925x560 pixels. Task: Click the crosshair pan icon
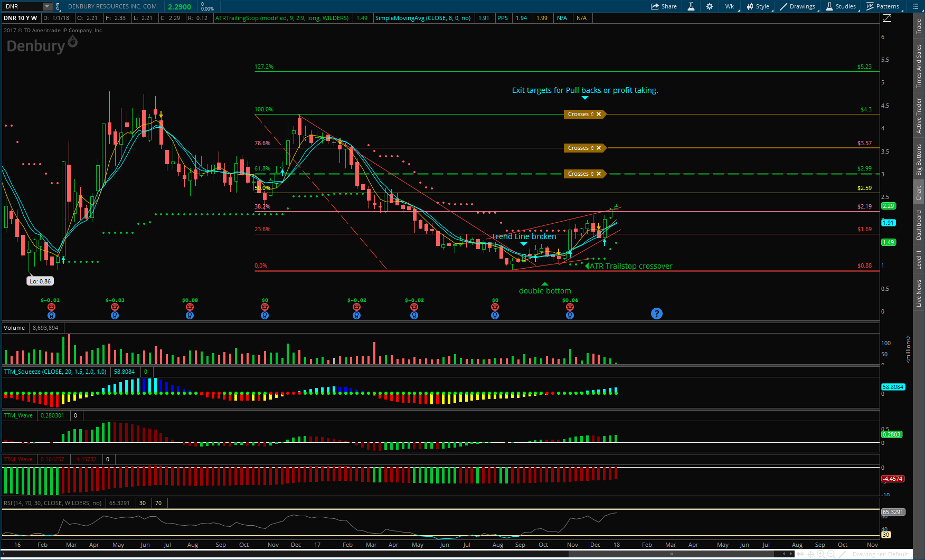[x=811, y=554]
